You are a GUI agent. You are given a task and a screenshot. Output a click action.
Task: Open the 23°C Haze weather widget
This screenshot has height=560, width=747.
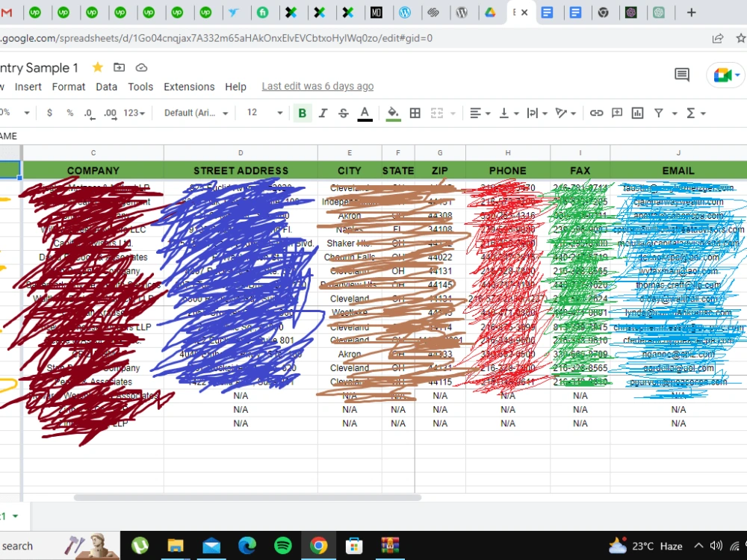click(645, 546)
